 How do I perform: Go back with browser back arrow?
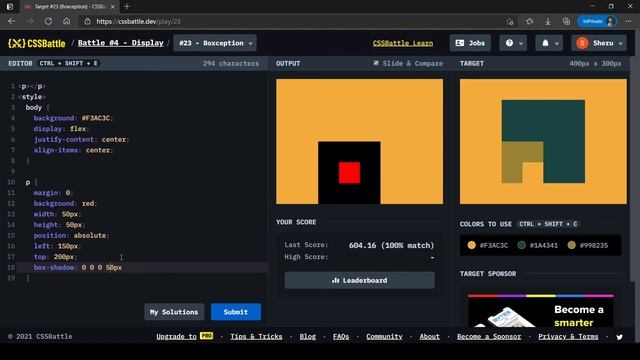[x=11, y=21]
